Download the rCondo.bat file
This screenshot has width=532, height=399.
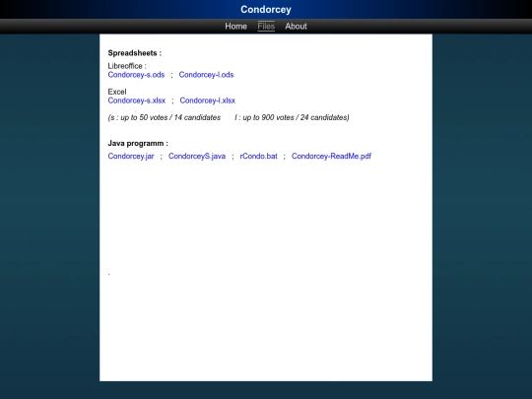[258, 156]
